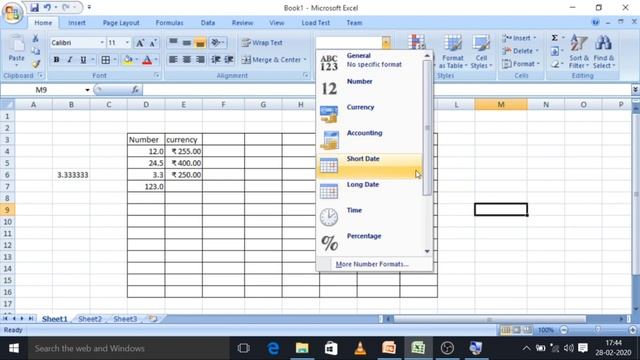Screen dimensions: 640x360
Task: Open the Font dialog launcher
Action: (x=157, y=76)
